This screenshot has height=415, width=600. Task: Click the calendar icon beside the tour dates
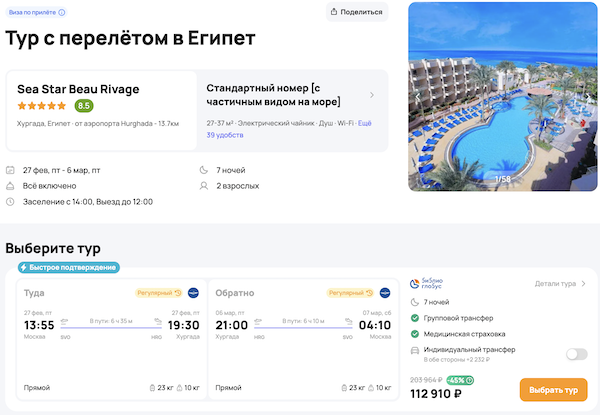point(10,170)
